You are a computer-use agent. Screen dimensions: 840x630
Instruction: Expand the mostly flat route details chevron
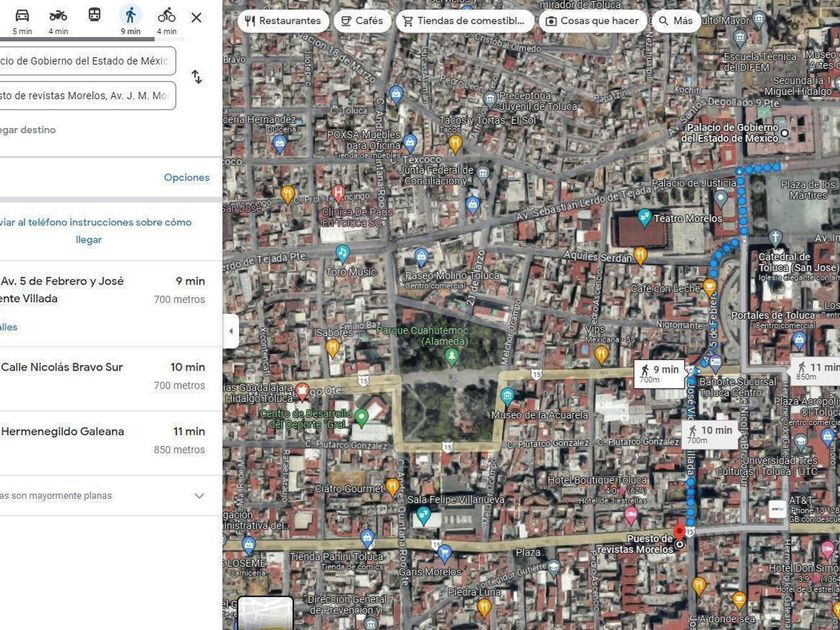pyautogui.click(x=199, y=496)
